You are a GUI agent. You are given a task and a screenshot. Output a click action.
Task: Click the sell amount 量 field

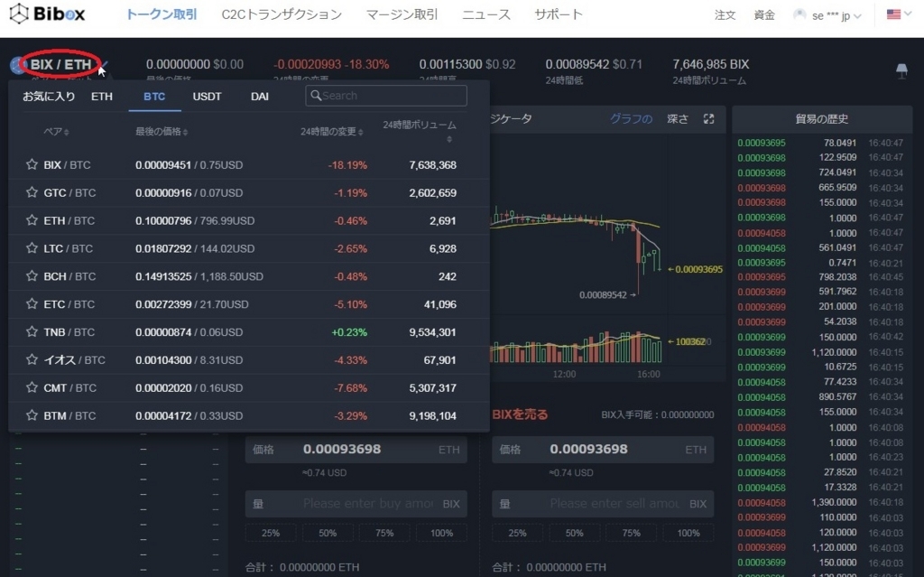(x=603, y=504)
